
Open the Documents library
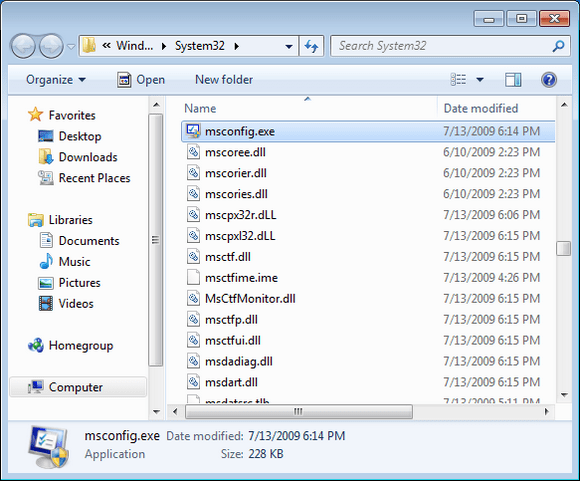click(x=79, y=241)
